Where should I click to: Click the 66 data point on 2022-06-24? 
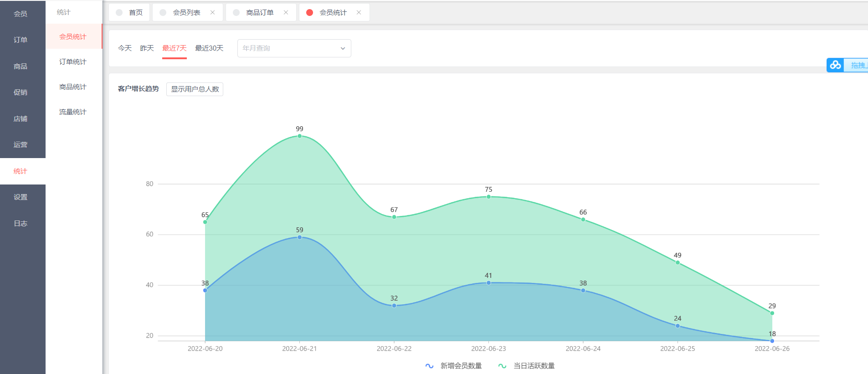click(583, 220)
